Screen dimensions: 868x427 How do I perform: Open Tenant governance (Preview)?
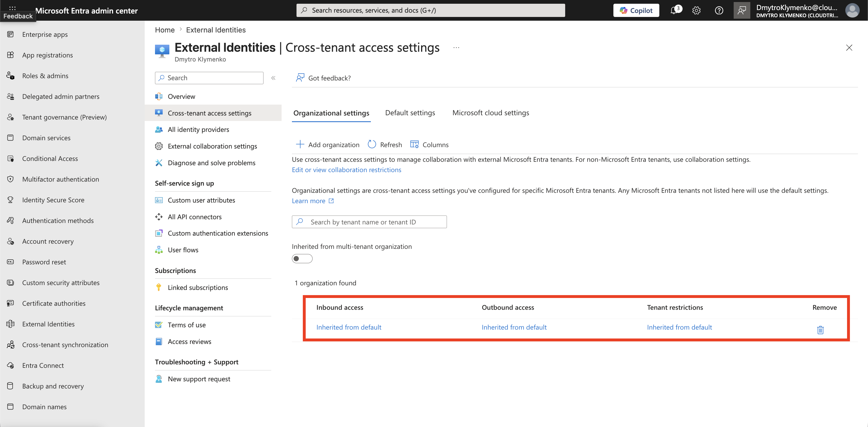point(64,117)
